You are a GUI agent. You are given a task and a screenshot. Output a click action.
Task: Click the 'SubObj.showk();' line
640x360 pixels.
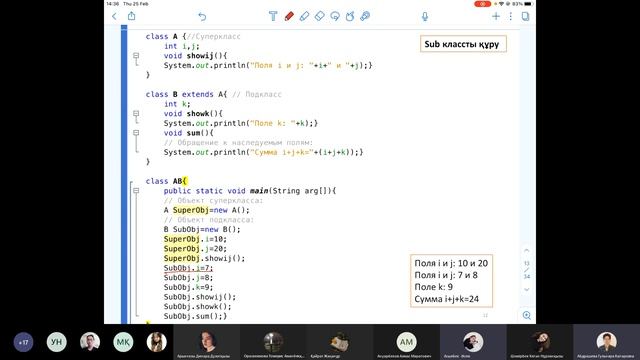198,307
